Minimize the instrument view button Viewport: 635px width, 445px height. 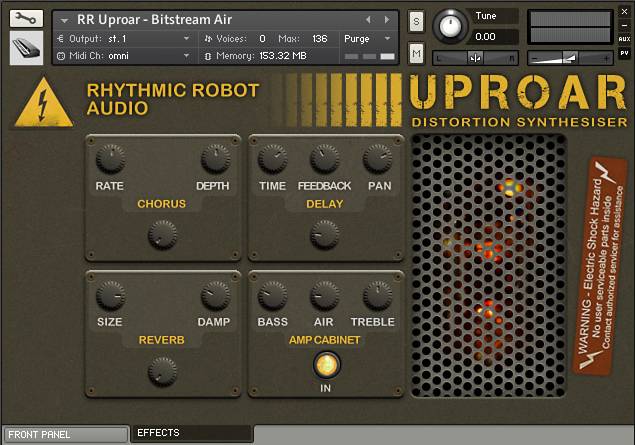click(x=624, y=25)
